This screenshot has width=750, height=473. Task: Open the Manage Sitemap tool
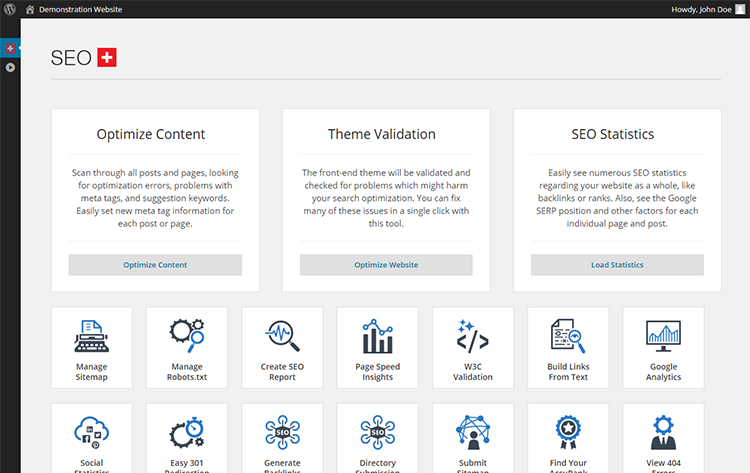pos(91,348)
